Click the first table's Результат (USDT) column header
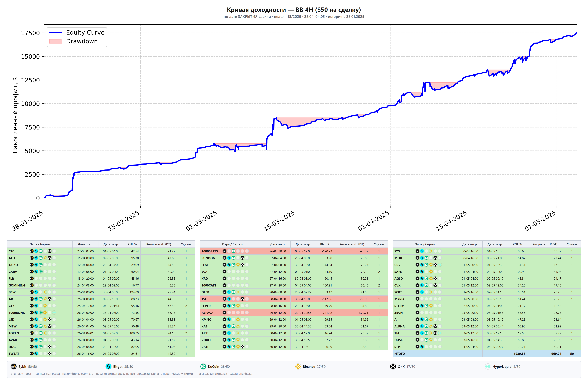The image size is (588, 383). (159, 244)
